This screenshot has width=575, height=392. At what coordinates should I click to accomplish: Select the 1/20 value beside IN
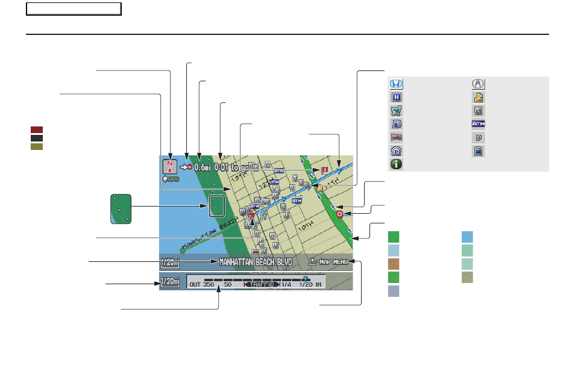click(x=306, y=285)
